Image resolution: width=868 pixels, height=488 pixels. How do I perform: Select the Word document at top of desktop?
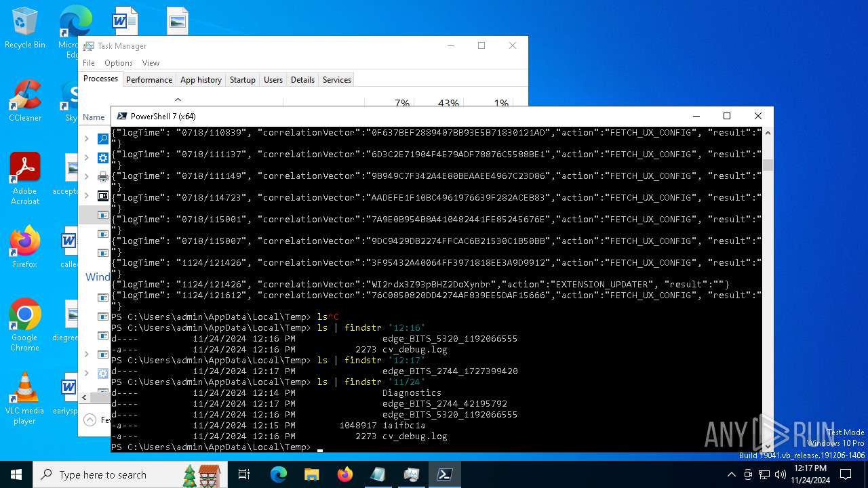[125, 20]
